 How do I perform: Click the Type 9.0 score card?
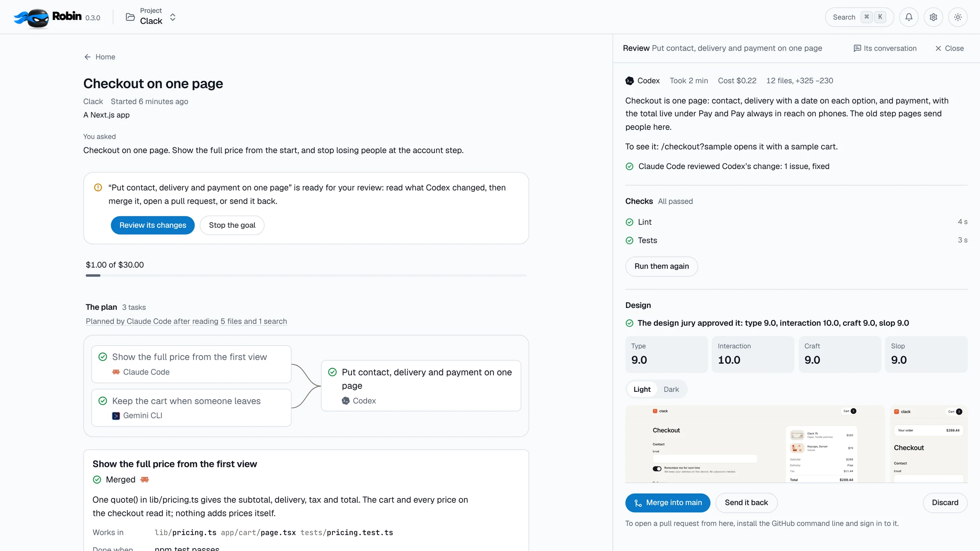click(x=666, y=354)
